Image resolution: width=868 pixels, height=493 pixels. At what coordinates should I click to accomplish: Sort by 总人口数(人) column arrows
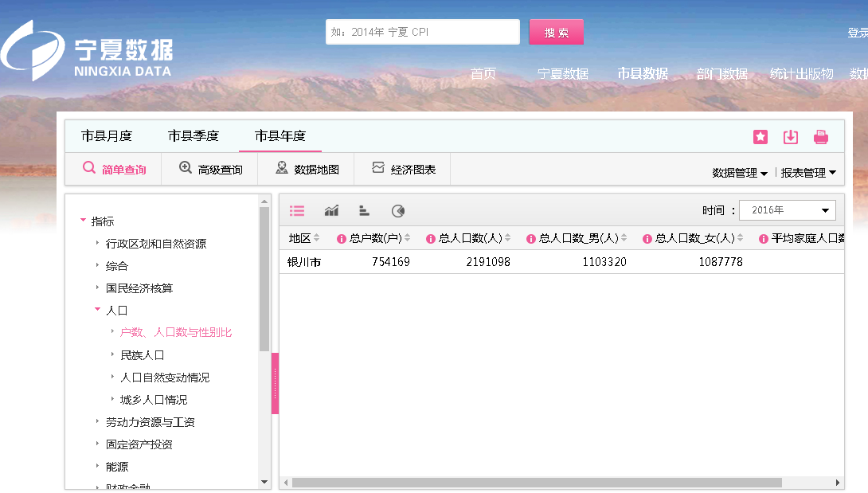(x=507, y=237)
